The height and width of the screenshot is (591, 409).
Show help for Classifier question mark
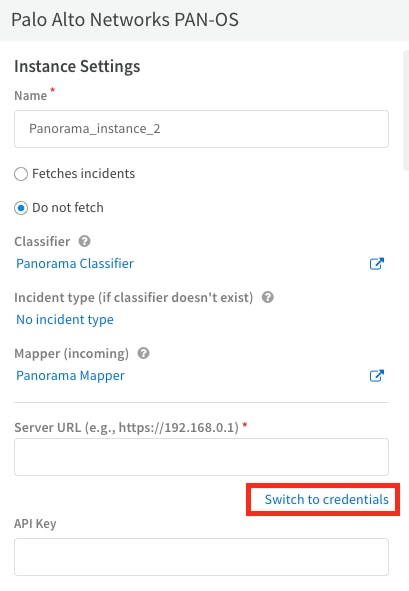tap(84, 241)
